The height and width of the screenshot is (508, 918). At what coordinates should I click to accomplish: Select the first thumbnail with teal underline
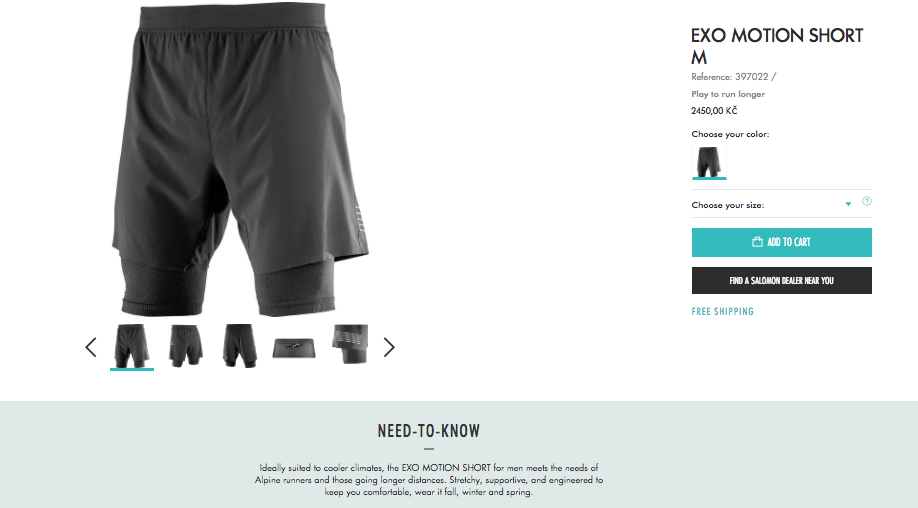[132, 346]
